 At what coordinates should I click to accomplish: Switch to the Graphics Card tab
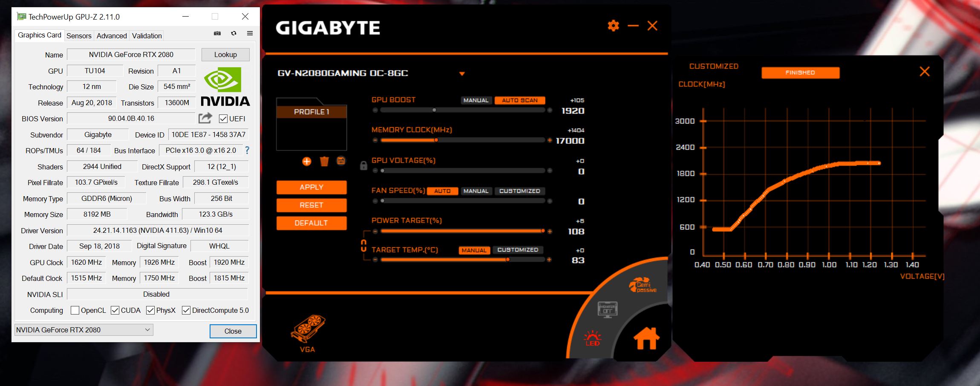tap(40, 35)
